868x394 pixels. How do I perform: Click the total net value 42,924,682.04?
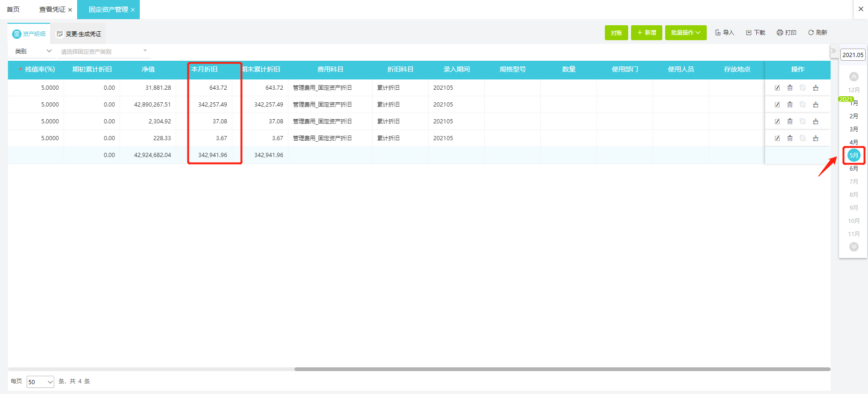click(x=152, y=155)
